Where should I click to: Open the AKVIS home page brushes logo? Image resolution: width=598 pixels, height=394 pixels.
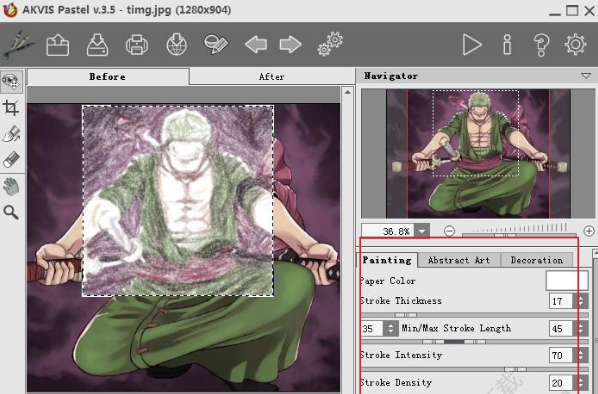18,45
